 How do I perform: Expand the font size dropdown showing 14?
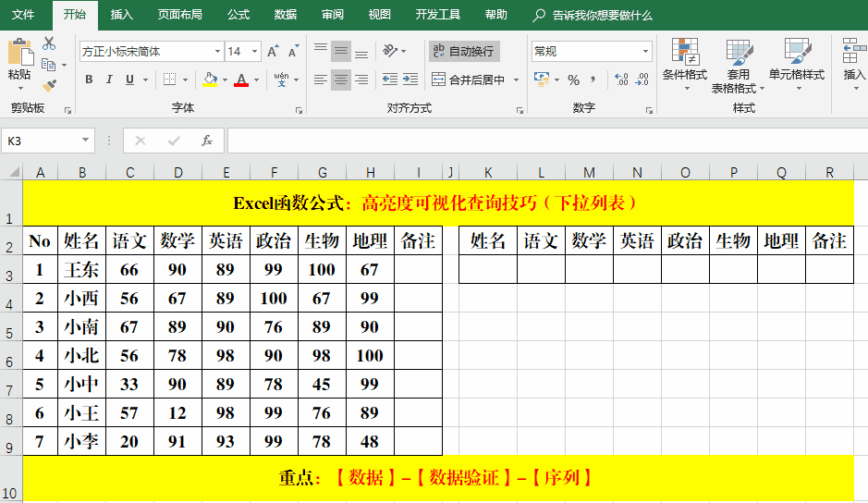(x=255, y=52)
